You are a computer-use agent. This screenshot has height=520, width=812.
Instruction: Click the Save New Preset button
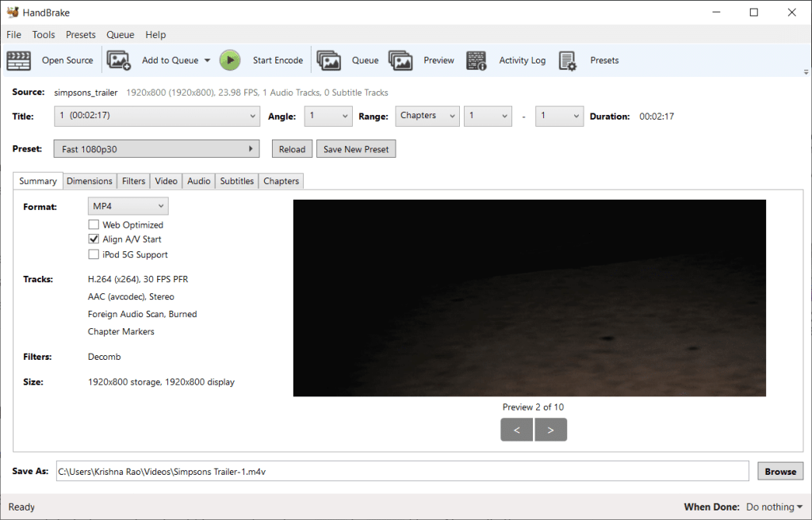356,149
